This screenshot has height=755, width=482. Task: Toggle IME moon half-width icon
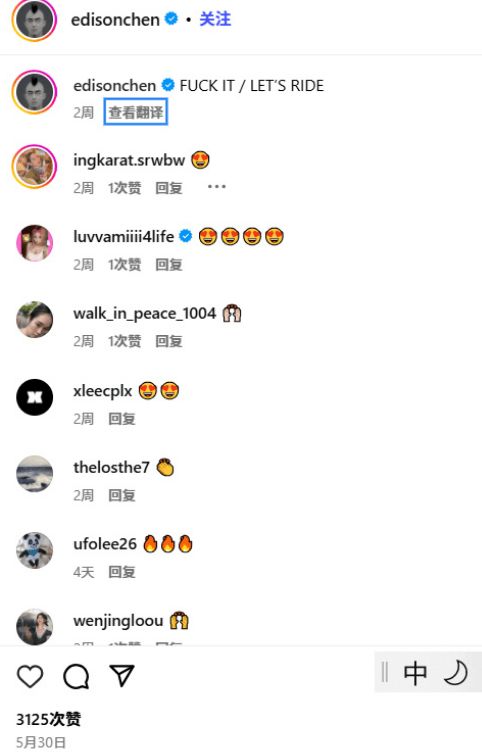point(455,672)
